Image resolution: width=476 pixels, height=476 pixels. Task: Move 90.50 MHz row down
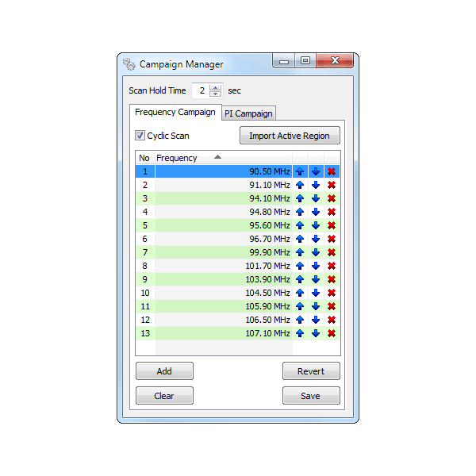pyautogui.click(x=316, y=171)
